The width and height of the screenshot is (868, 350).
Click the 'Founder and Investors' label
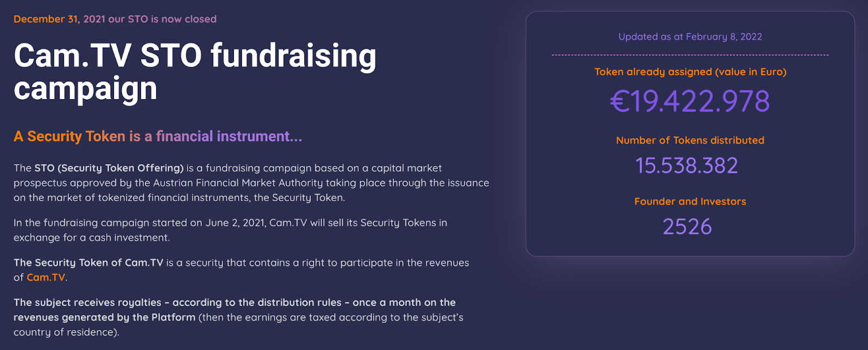click(x=690, y=202)
